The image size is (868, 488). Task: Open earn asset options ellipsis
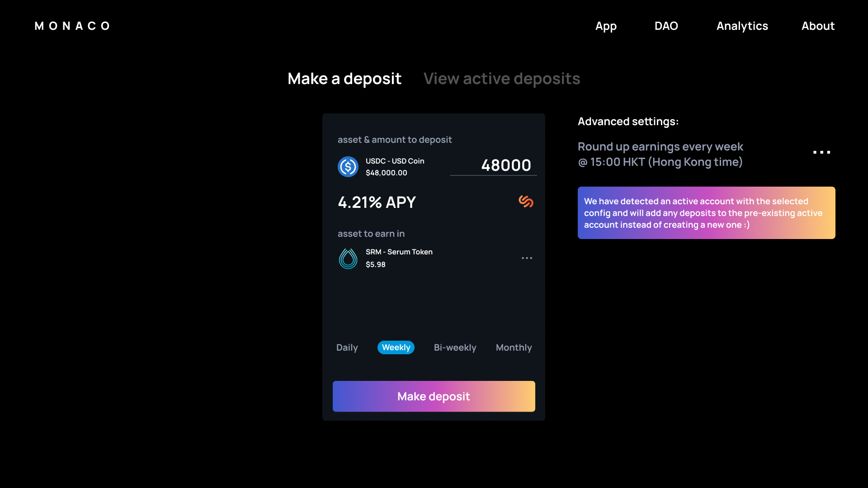point(527,258)
